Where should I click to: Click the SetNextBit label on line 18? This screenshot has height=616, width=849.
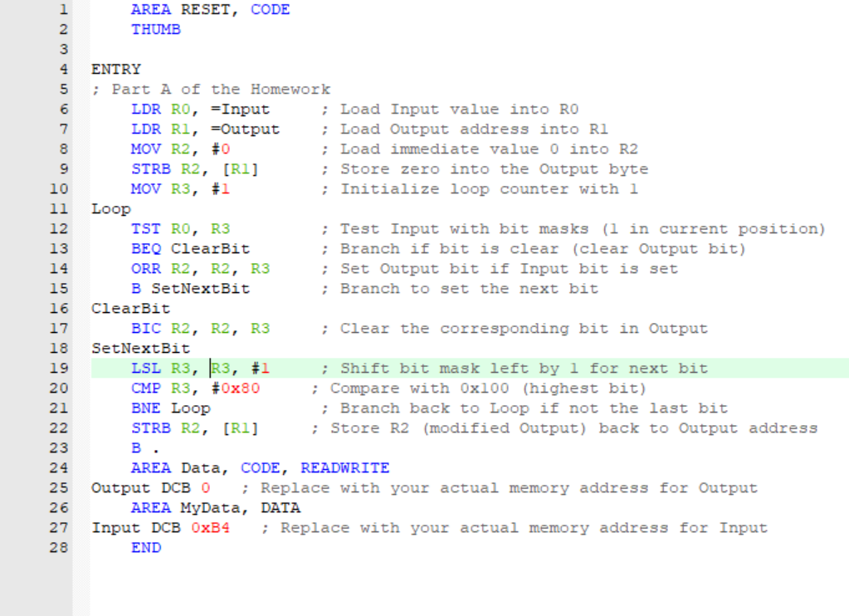[x=139, y=348]
